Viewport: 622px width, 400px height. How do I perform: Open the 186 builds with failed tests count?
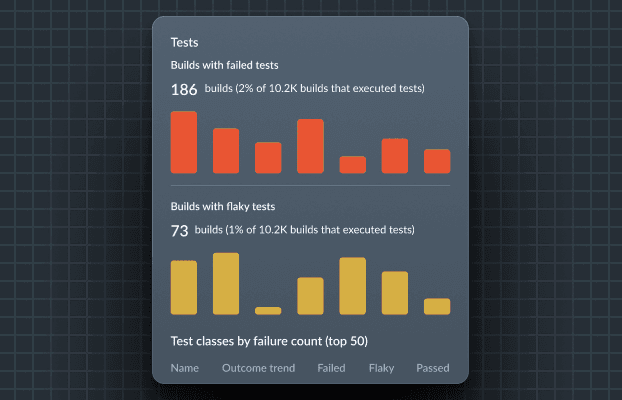coord(184,89)
